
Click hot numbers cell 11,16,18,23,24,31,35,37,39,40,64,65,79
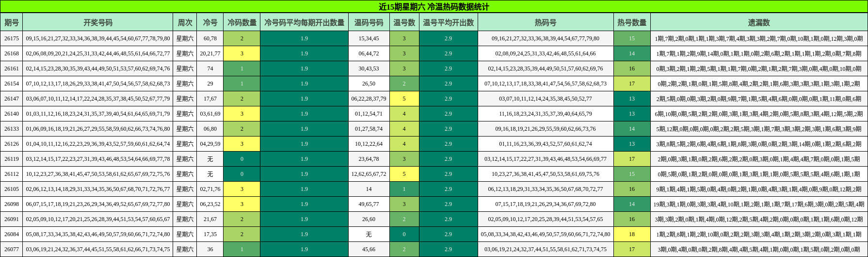(x=546, y=114)
